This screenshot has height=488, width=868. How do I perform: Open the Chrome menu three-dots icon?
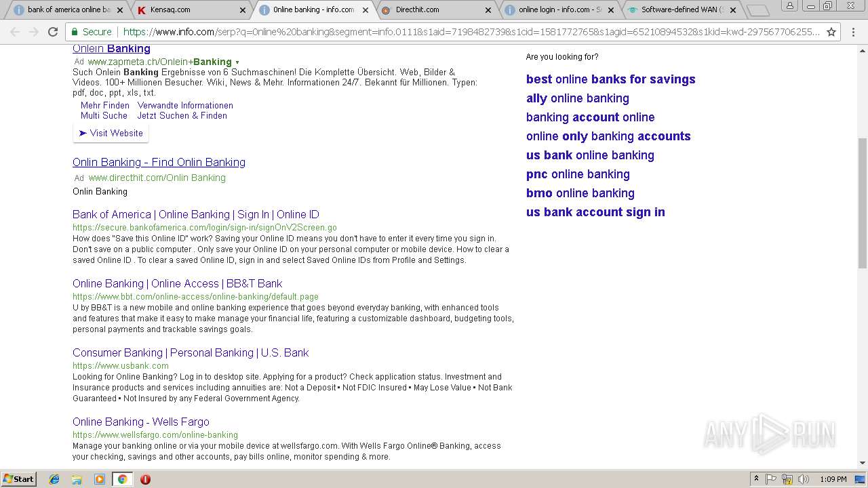click(x=854, y=32)
